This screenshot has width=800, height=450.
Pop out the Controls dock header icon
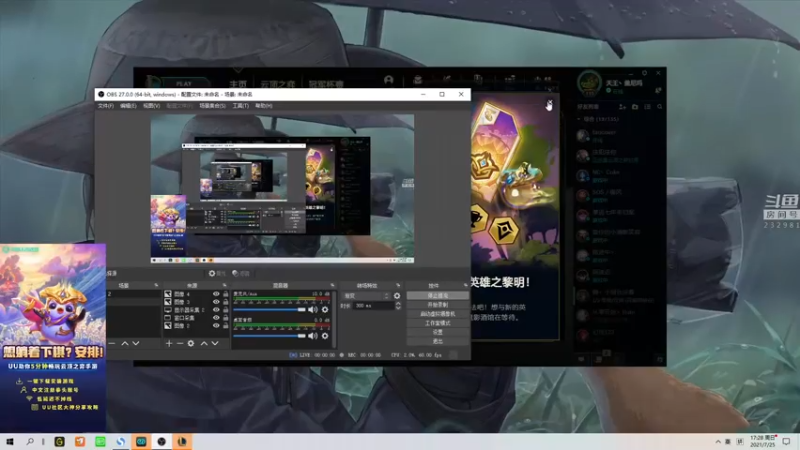click(465, 285)
